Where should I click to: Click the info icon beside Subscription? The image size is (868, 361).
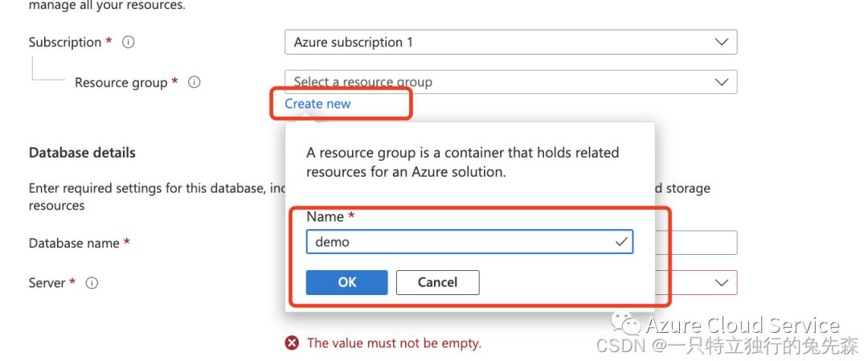coord(128,43)
